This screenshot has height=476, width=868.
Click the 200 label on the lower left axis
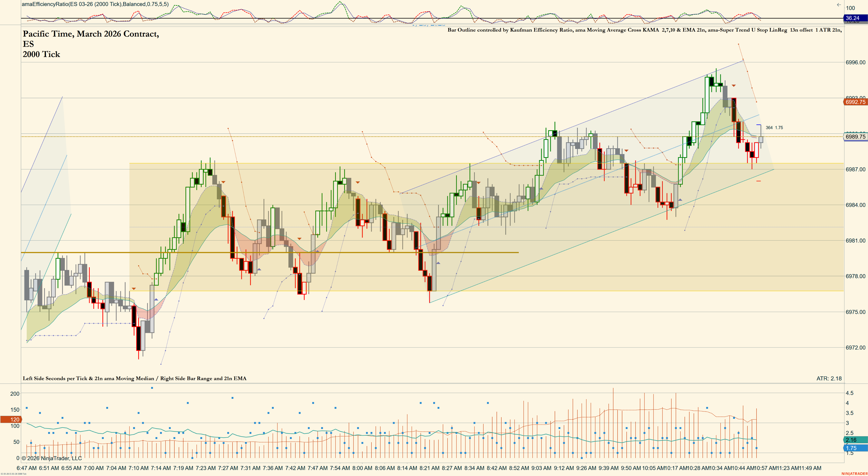click(15, 394)
